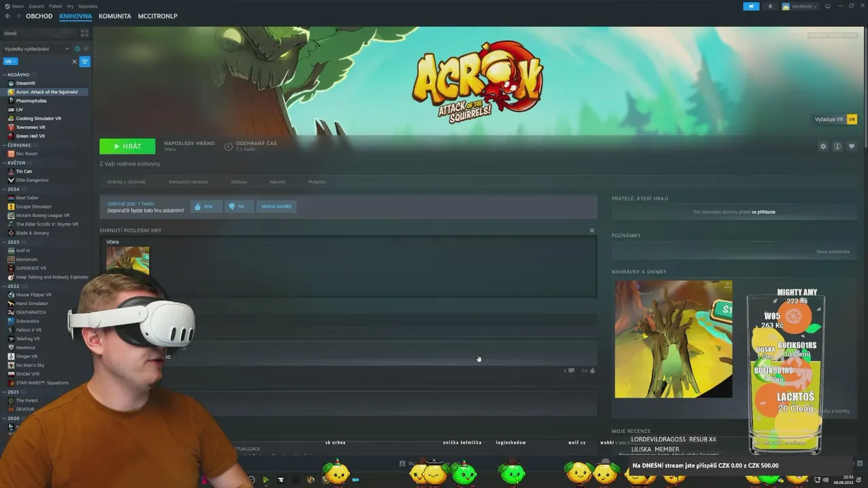Open Diskuze link
This screenshot has width=868, height=488.
tap(239, 182)
